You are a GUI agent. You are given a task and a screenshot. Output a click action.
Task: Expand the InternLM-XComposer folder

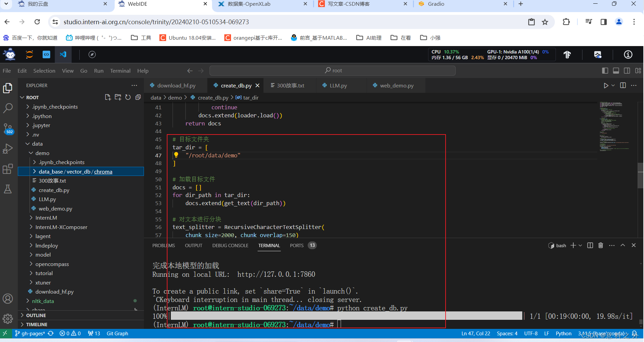[81, 227]
